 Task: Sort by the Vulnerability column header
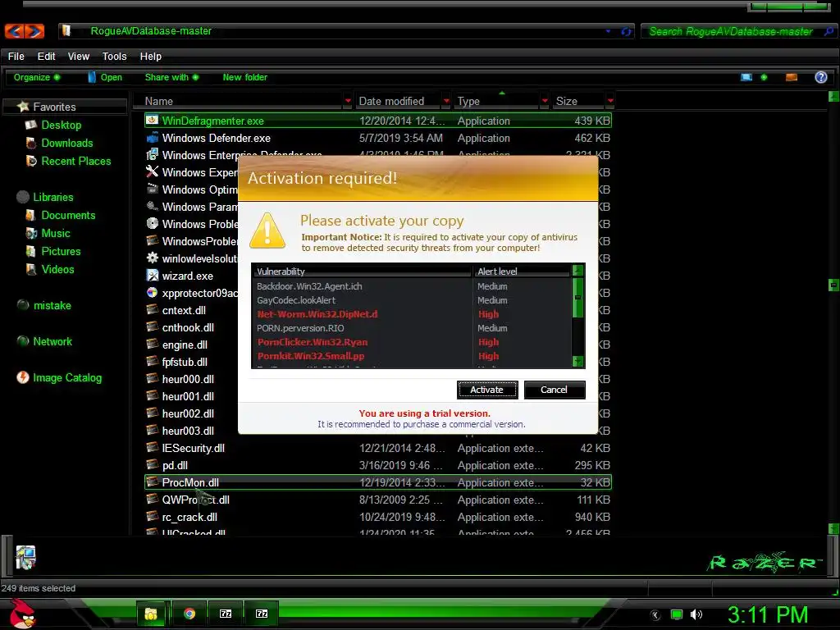[x=362, y=271]
